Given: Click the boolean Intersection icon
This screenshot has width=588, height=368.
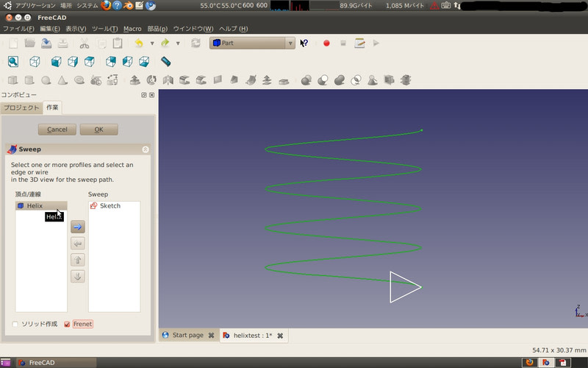Looking at the screenshot, I should tap(356, 80).
